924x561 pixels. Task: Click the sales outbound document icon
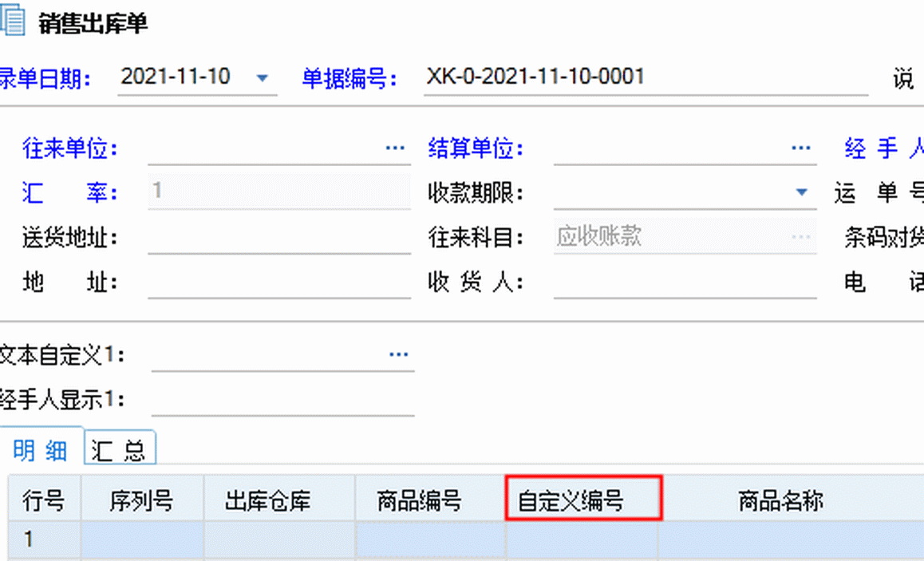[14, 22]
